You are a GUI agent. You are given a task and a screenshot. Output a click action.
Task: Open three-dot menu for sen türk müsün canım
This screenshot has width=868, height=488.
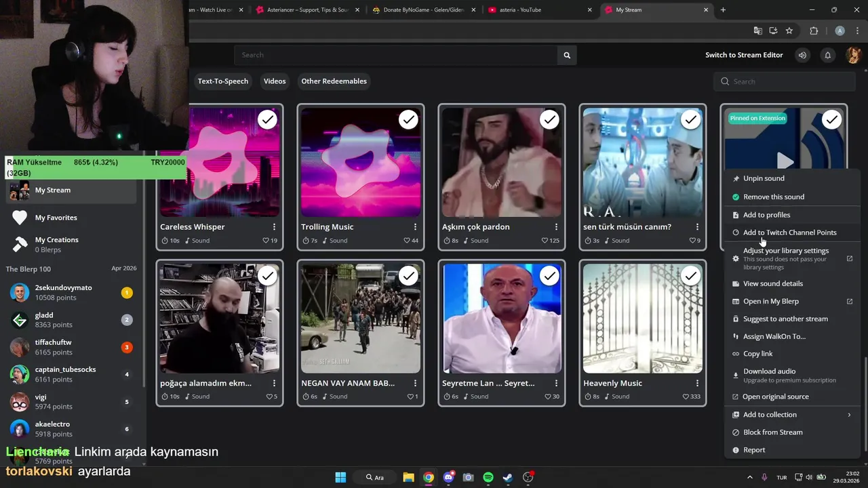(x=697, y=227)
